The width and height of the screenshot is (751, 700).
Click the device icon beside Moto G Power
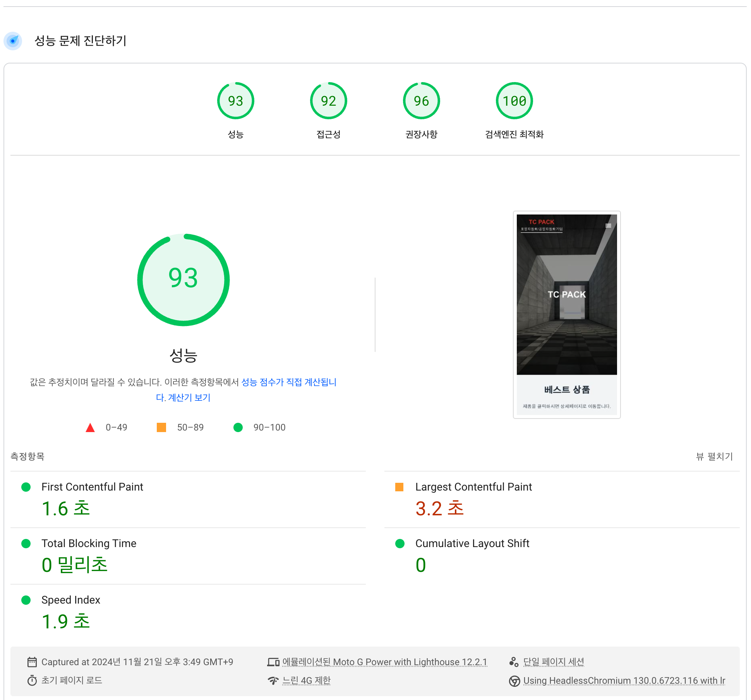273,662
